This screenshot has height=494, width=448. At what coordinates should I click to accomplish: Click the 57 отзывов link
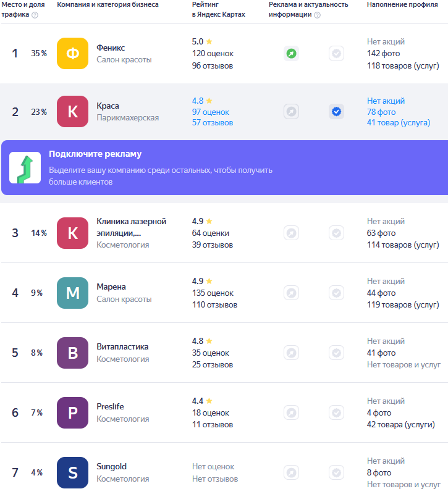click(213, 122)
